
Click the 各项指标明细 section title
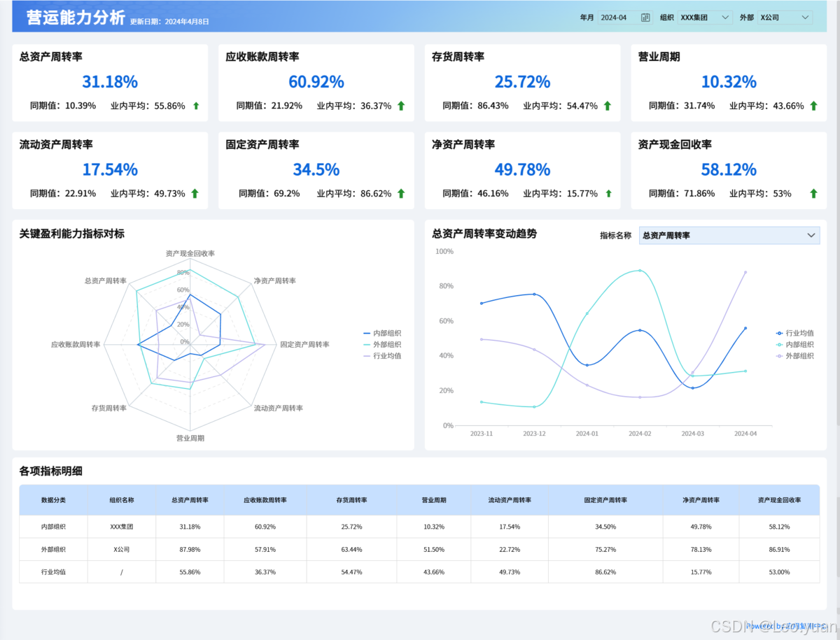point(51,471)
